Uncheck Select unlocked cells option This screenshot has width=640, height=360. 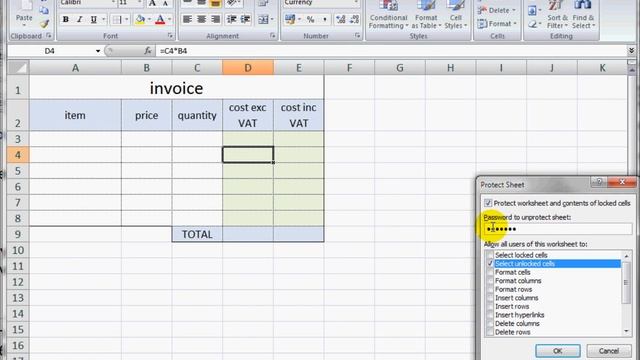pyautogui.click(x=490, y=264)
